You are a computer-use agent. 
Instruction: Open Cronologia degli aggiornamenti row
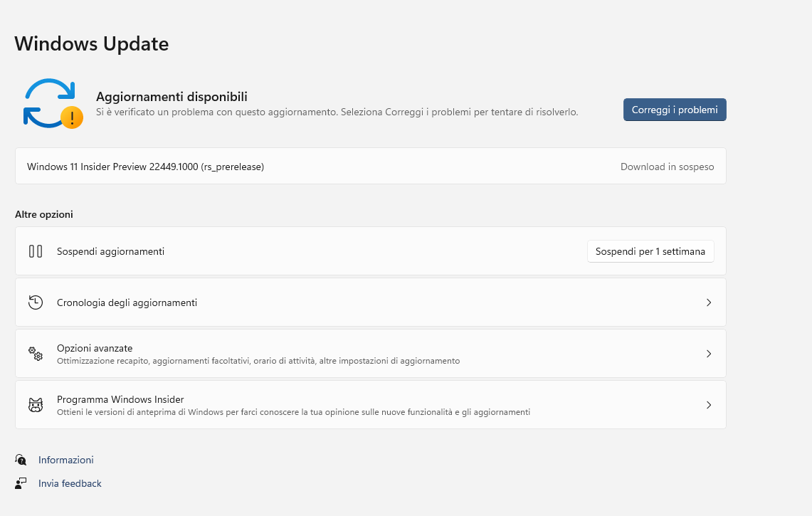tap(371, 302)
